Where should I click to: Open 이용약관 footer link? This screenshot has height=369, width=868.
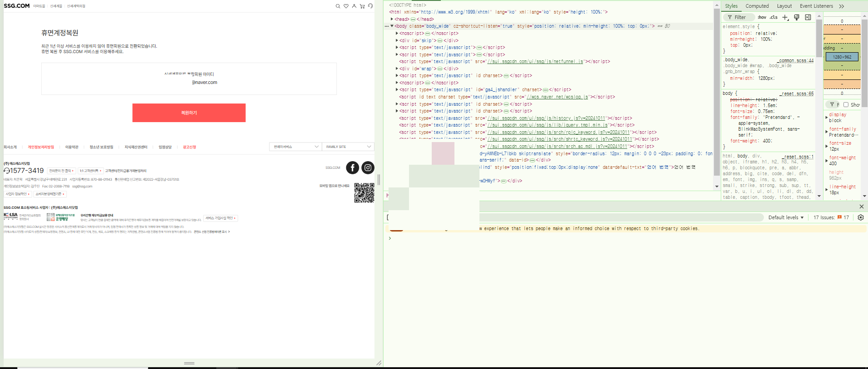[72, 147]
